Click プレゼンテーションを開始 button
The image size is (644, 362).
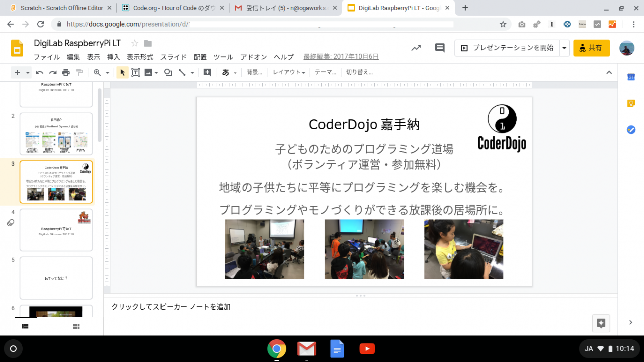click(507, 48)
